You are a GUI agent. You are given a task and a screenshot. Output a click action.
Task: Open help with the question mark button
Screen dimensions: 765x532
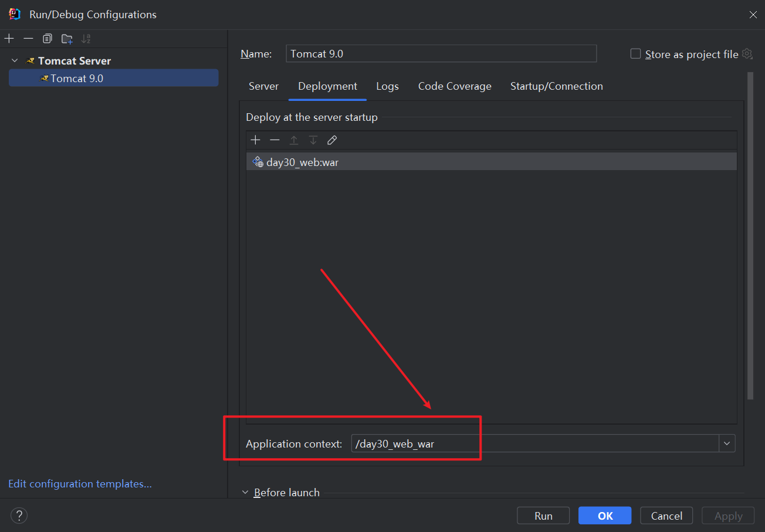pyautogui.click(x=19, y=516)
